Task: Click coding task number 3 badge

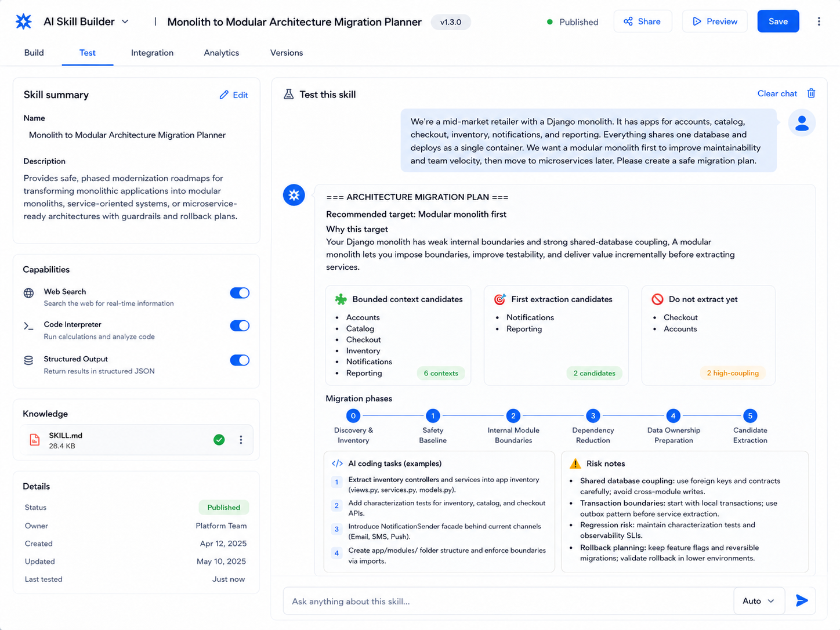Action: pyautogui.click(x=336, y=529)
